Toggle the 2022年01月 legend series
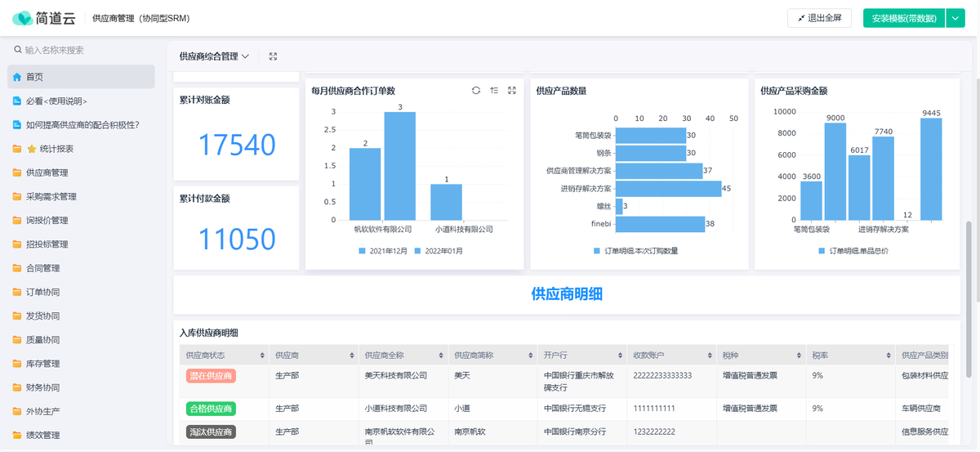The height and width of the screenshot is (452, 980). [x=439, y=251]
